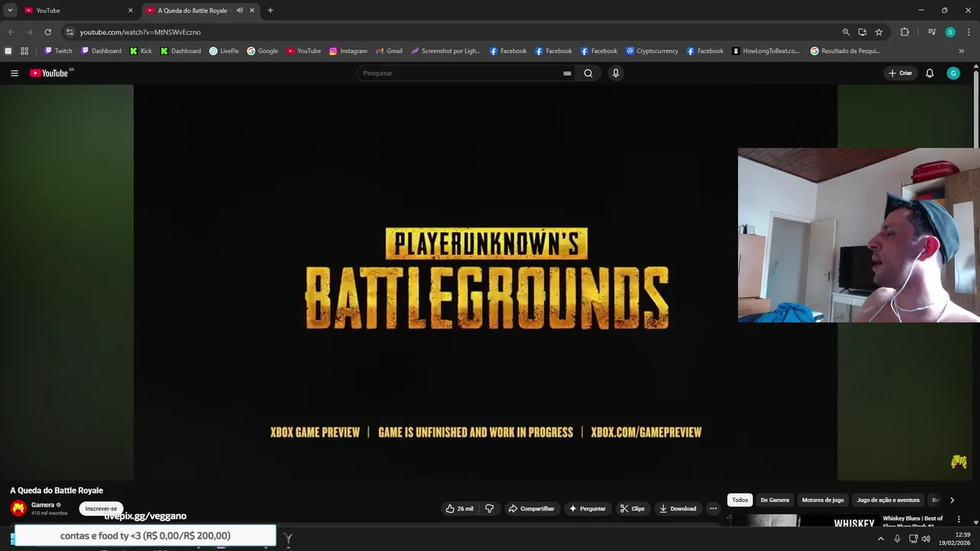Viewport: 980px width, 551px height.
Task: Open the Cryptocurrency bookmark
Action: pos(652,51)
